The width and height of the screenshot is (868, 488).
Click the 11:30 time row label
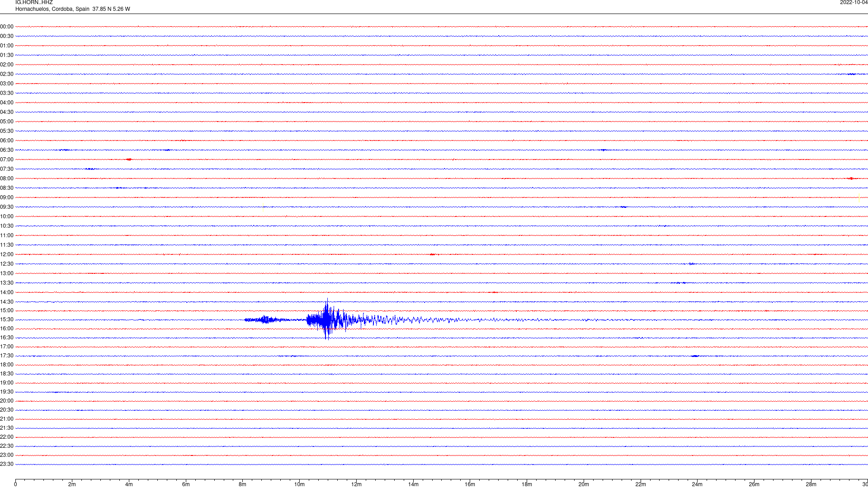[x=7, y=245]
